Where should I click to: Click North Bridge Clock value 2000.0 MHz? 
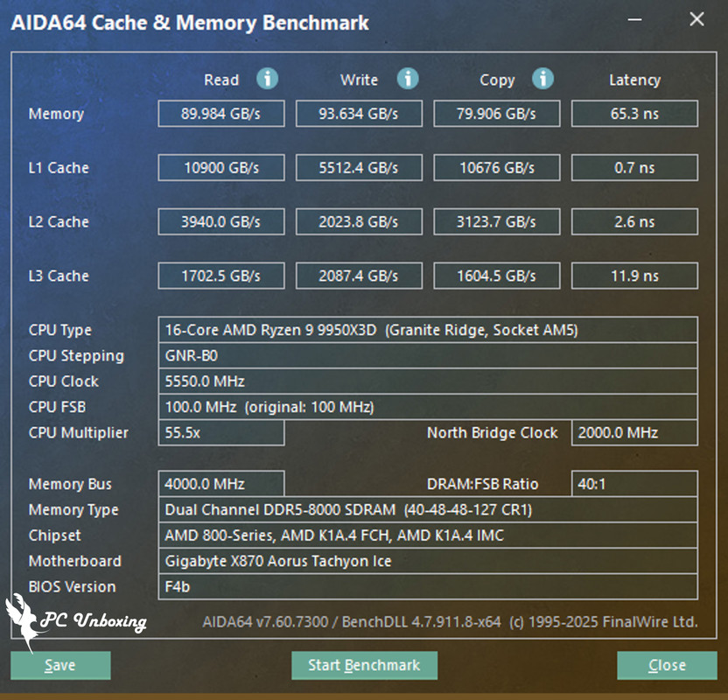point(634,432)
